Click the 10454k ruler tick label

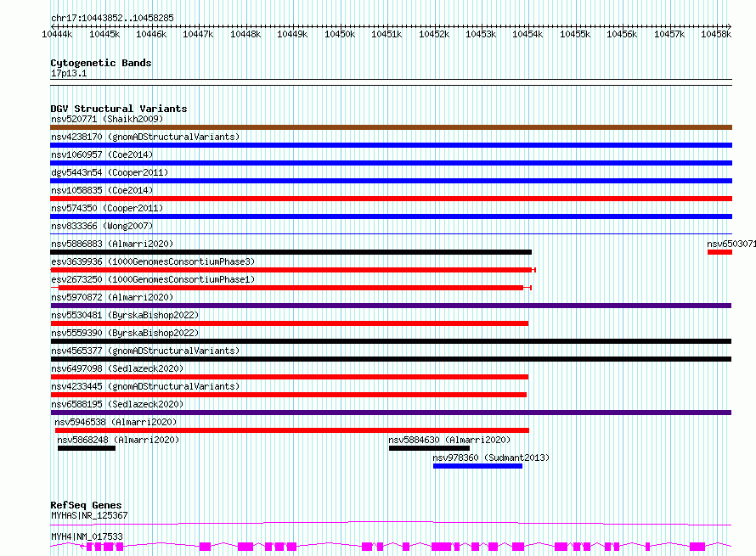[528, 34]
